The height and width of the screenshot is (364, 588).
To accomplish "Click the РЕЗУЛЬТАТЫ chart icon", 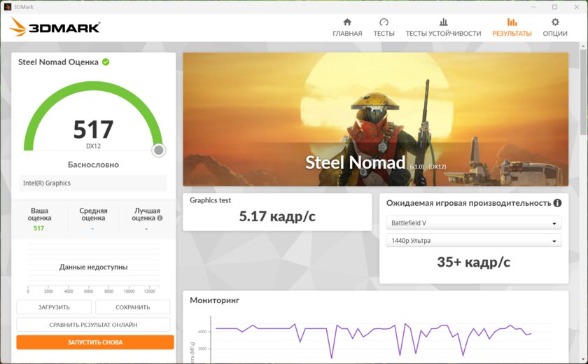I will pyautogui.click(x=512, y=22).
